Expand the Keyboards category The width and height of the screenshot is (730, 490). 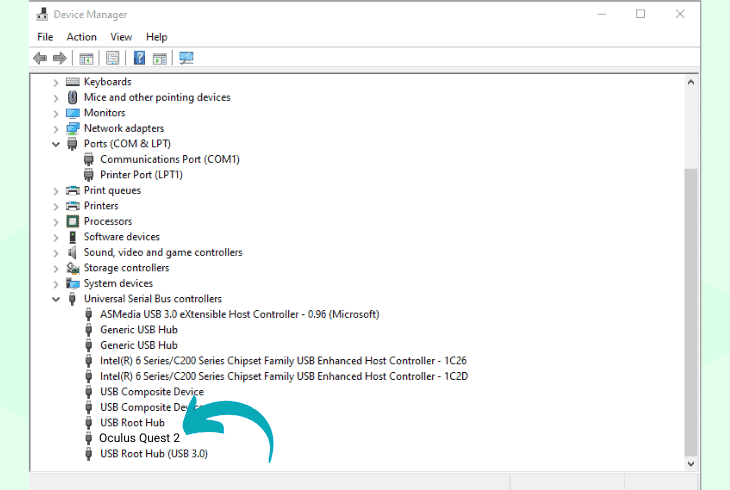56,83
